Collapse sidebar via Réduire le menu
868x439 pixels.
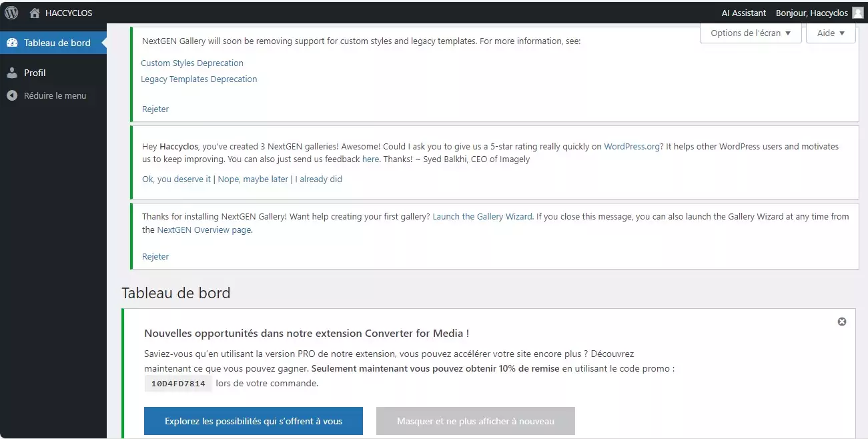pos(53,95)
